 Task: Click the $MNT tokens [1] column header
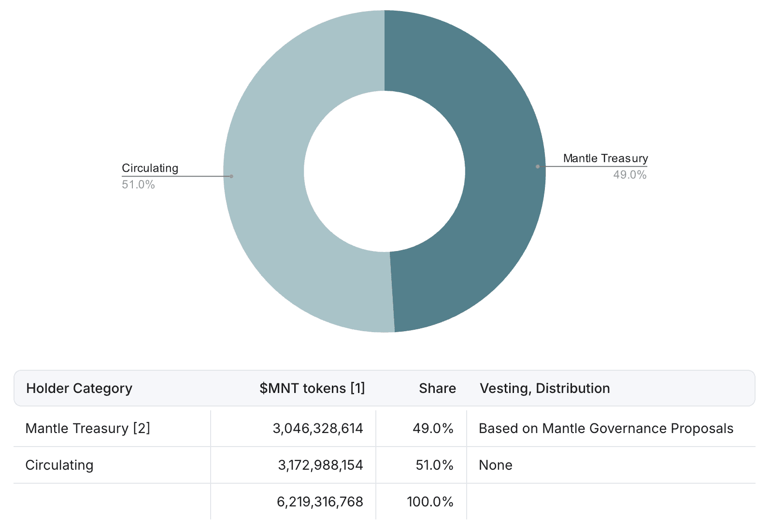[x=312, y=388]
